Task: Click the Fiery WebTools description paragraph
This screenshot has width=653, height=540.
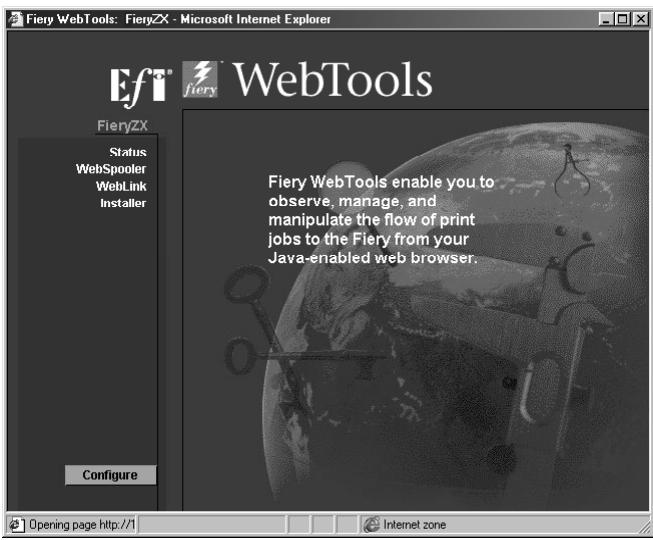Action: click(x=381, y=220)
